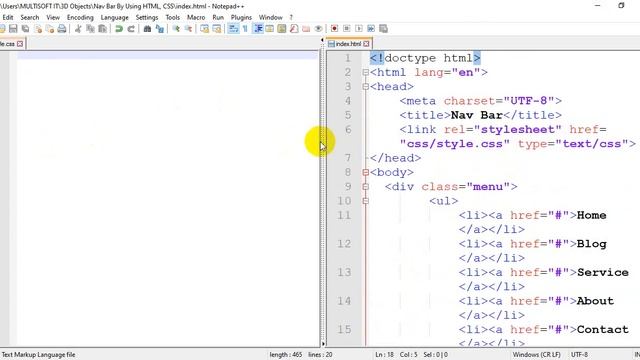Screen dimensions: 640x360
Task: Click the 'Contact' text on line 15
Action: (602, 329)
